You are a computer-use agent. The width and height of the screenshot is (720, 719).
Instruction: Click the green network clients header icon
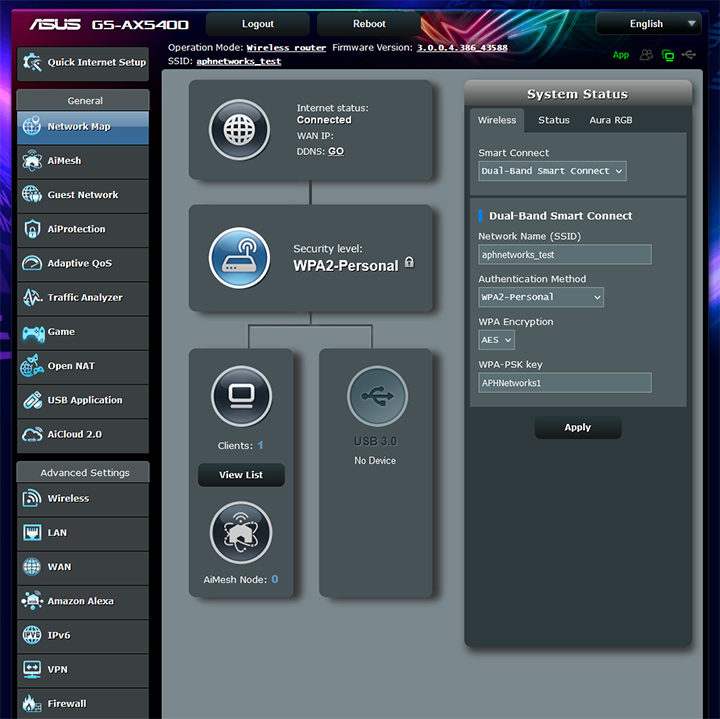[668, 55]
